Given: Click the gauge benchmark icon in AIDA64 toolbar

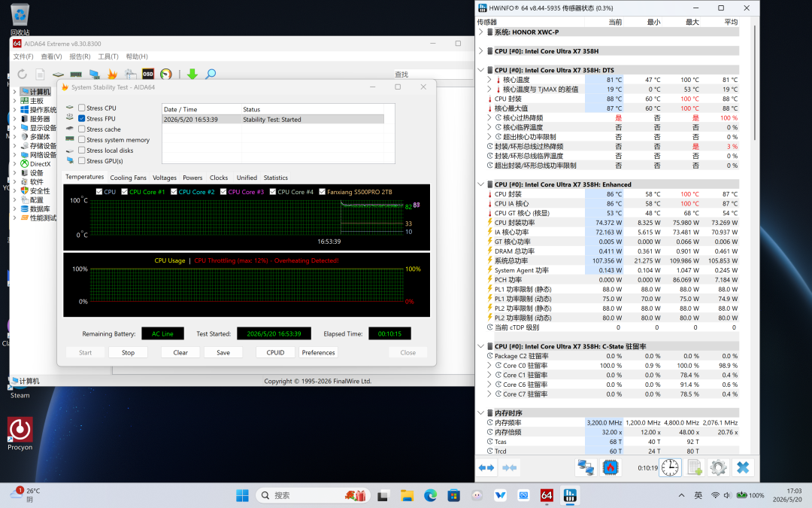Looking at the screenshot, I should click(165, 74).
